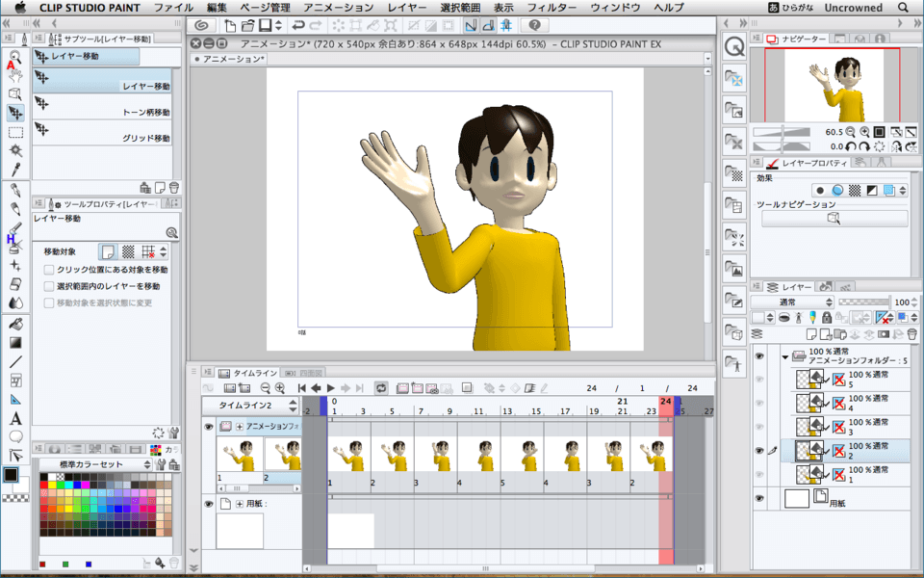This screenshot has height=578, width=924.
Task: Collapse the アニメーションフォルダー layer tree
Action: click(785, 356)
